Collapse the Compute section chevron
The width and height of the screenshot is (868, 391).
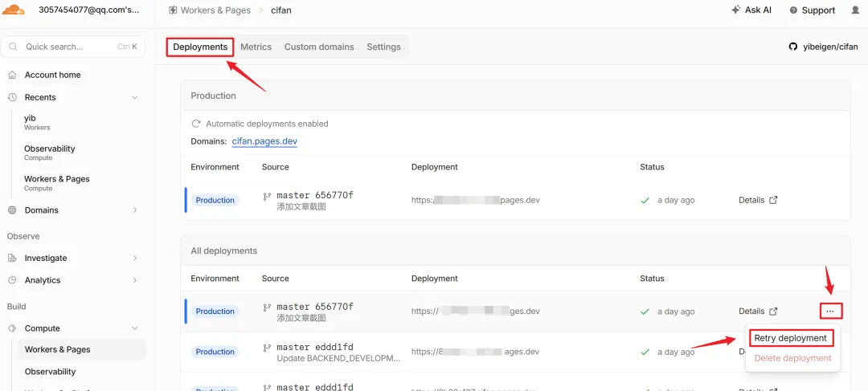pos(134,328)
